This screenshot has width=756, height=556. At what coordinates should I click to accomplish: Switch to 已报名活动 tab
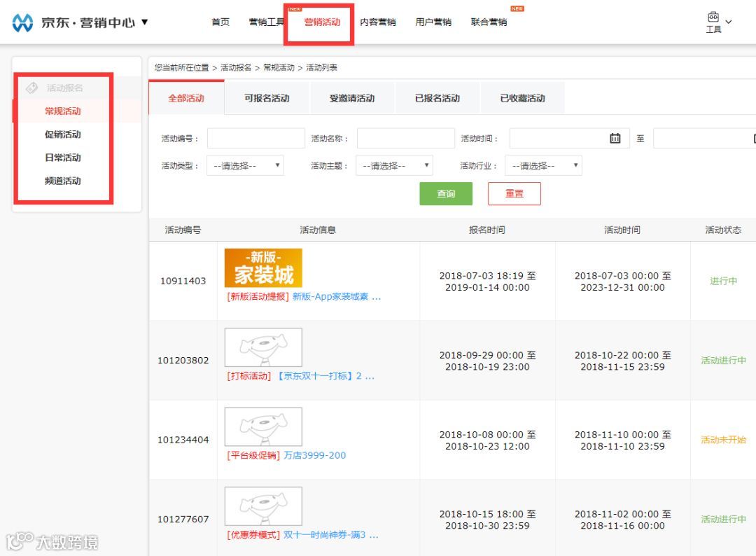coord(437,98)
